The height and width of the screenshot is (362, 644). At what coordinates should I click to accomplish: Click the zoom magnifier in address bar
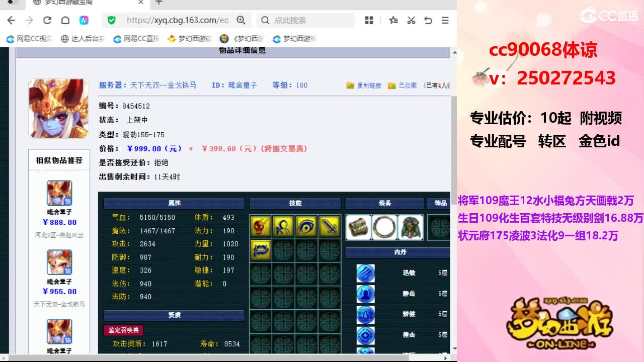coord(241,20)
